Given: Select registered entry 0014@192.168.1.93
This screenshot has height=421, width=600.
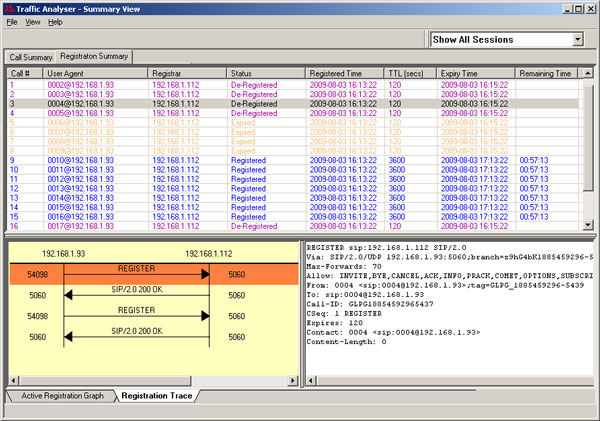Looking at the screenshot, I should pos(293,198).
